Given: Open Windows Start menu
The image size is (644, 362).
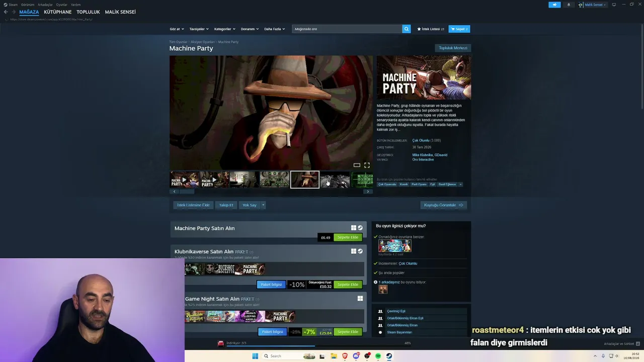Looking at the screenshot, I should click(x=255, y=356).
